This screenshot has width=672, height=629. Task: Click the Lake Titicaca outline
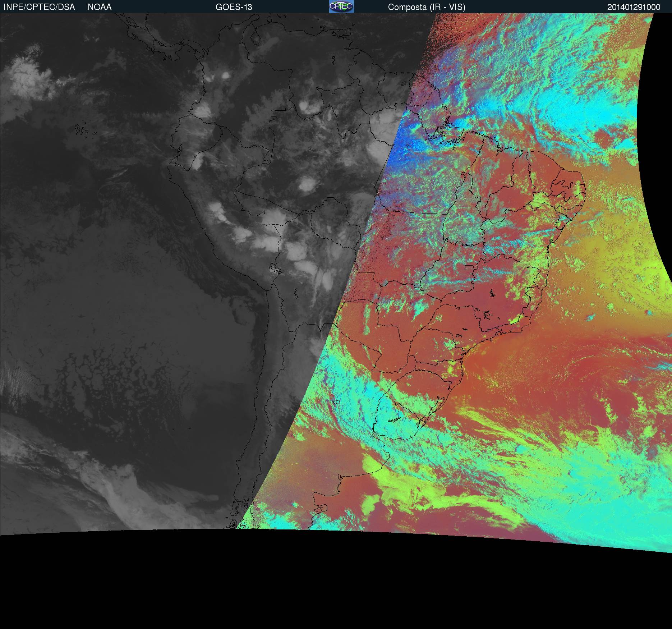(x=275, y=268)
